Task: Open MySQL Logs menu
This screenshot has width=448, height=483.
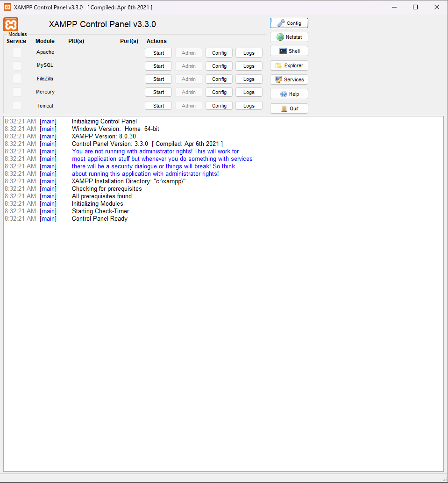Action: point(249,66)
